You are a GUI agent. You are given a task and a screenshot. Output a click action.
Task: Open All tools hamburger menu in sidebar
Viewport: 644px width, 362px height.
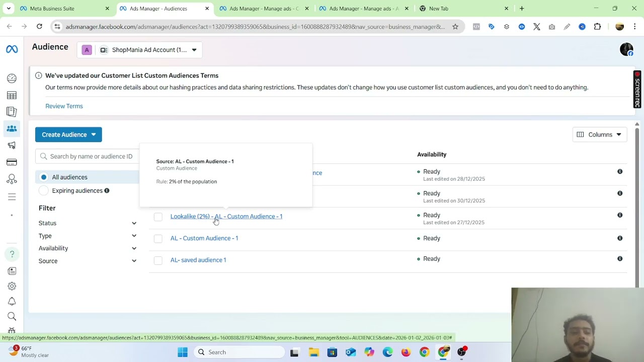click(x=12, y=197)
